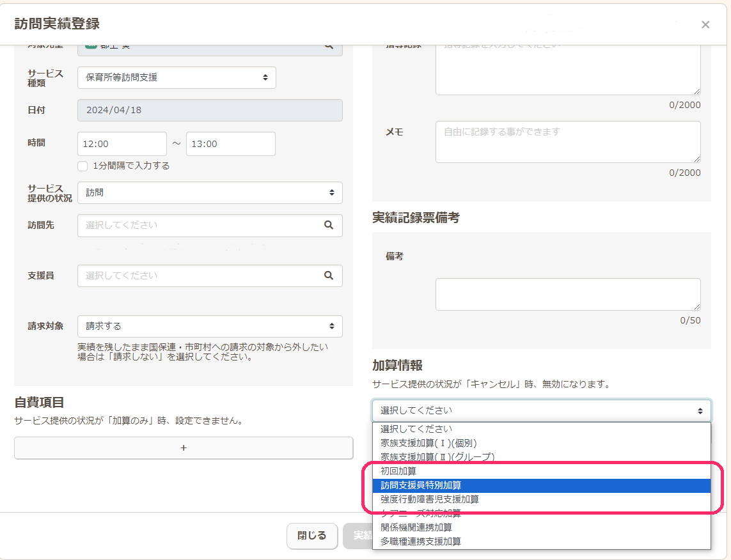Click the end time field 13:00
Screen dimensions: 731x560
(x=230, y=144)
